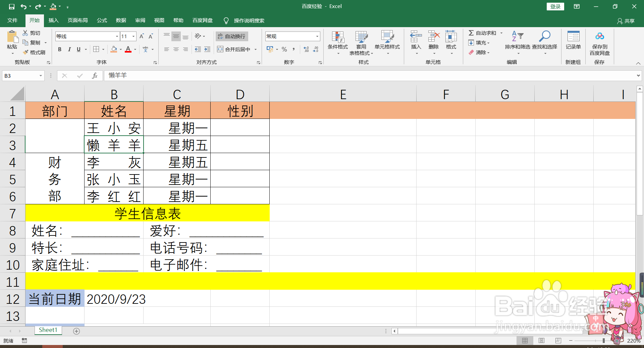Click the zoom slider handle
The image size is (644, 348).
coord(603,341)
